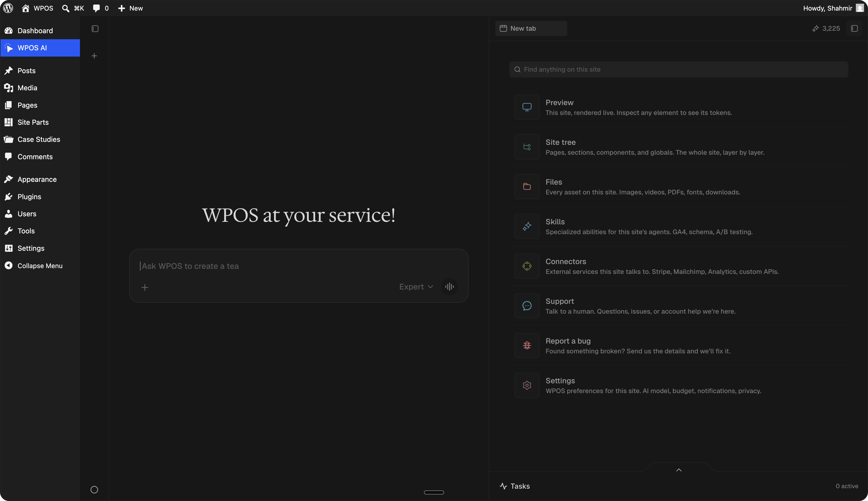Toggle the left chat sidebar panel icon
The height and width of the screenshot is (501, 868).
coord(95,29)
